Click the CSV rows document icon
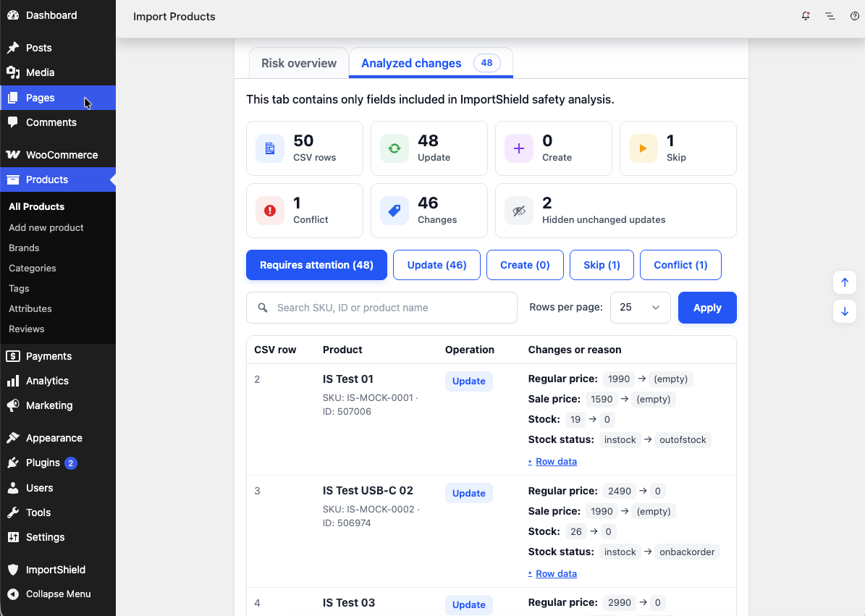This screenshot has width=865, height=616. pyautogui.click(x=270, y=148)
